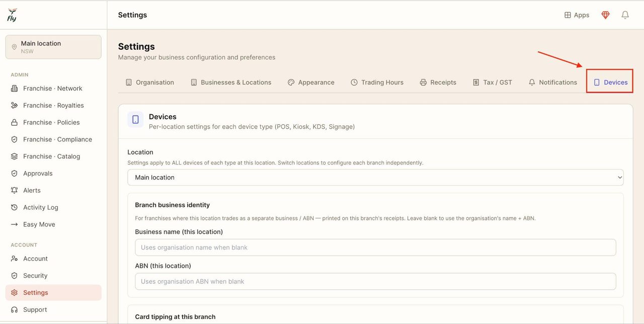Click the red diamond premium icon

(x=606, y=15)
